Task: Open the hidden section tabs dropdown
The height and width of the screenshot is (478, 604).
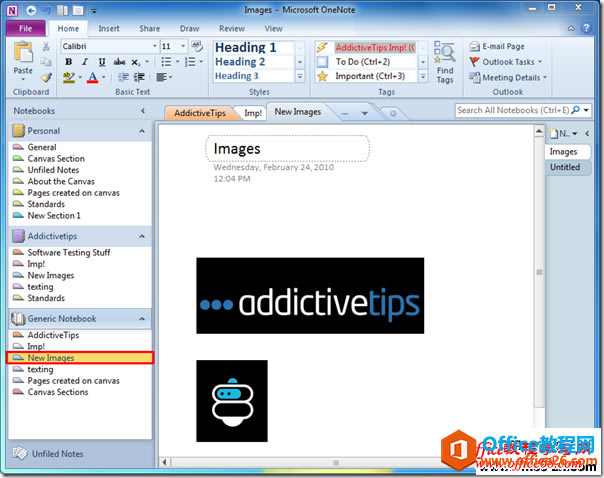Action: click(x=364, y=114)
